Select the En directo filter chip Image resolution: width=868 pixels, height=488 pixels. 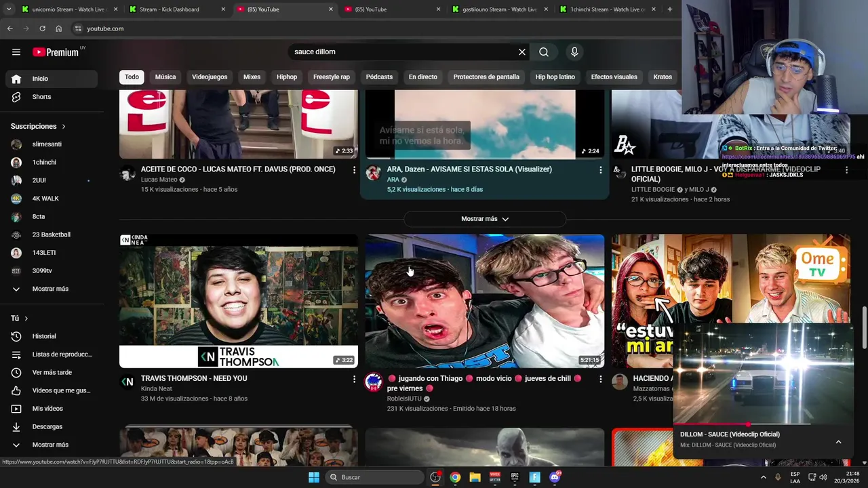(422, 77)
